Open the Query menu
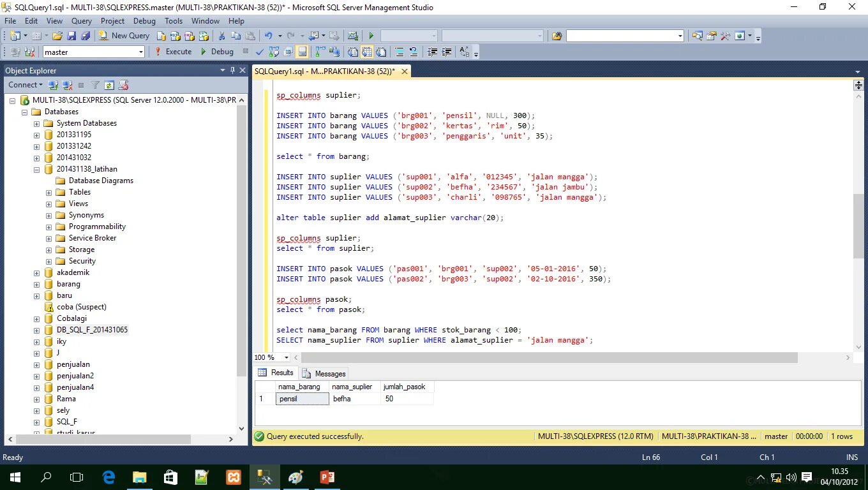 click(x=82, y=20)
